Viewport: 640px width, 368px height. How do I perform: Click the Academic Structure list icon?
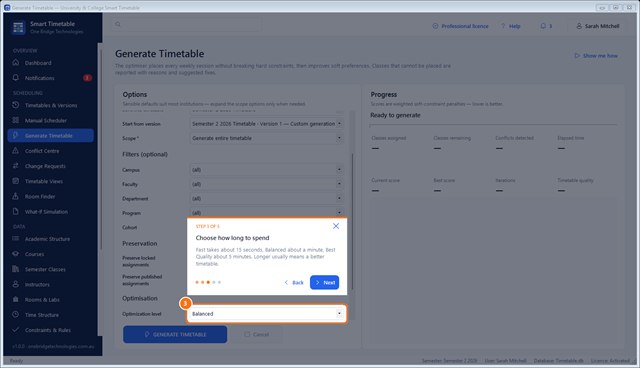16,239
